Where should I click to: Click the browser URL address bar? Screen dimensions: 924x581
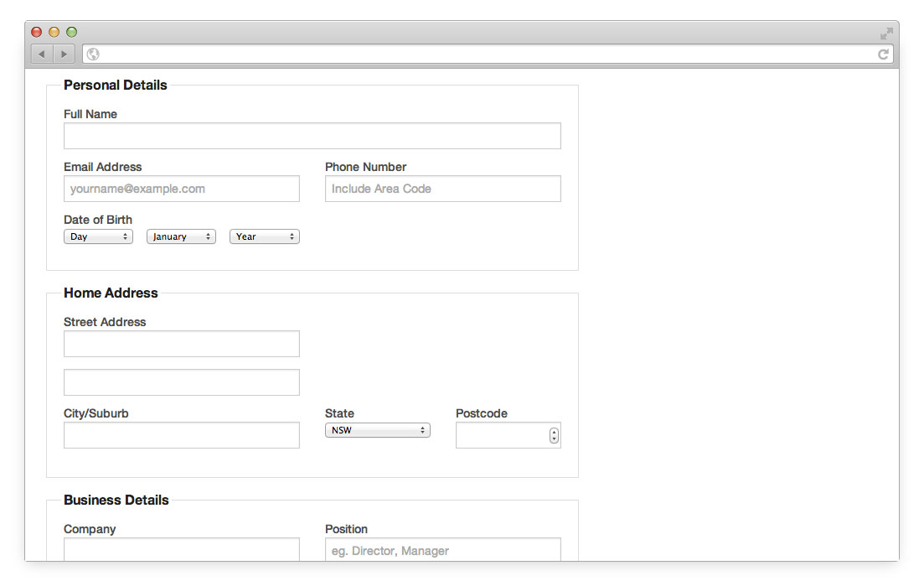486,54
